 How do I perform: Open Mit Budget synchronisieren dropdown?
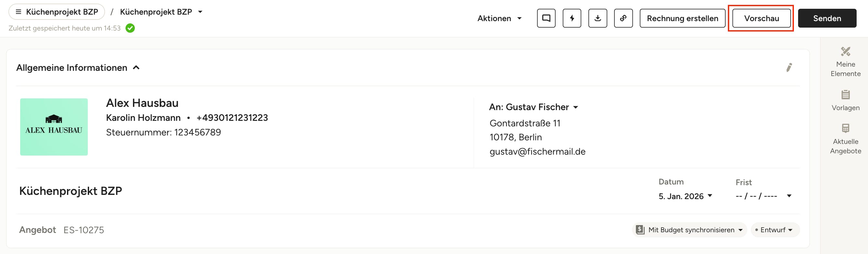point(689,230)
